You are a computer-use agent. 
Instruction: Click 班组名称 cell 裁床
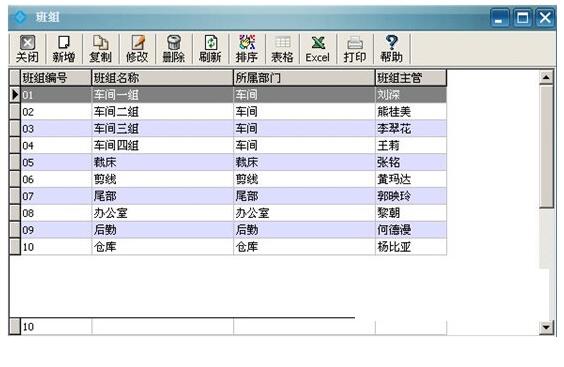162,162
